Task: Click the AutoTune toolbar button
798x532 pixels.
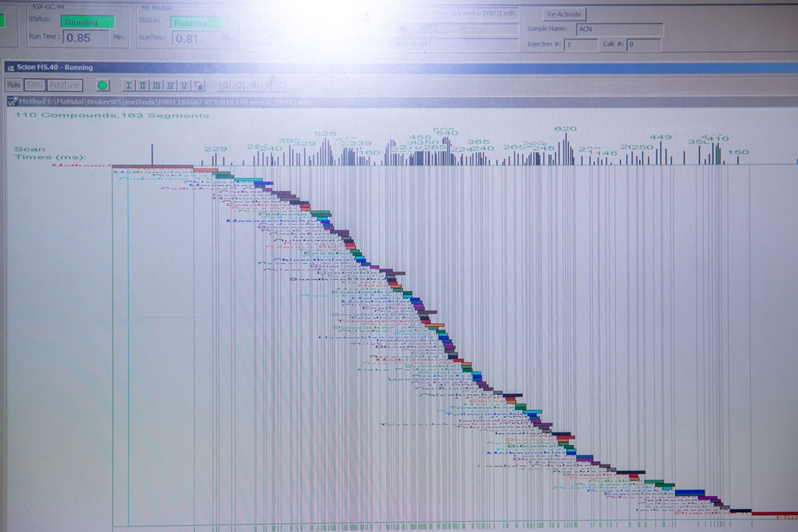Action: pos(64,85)
